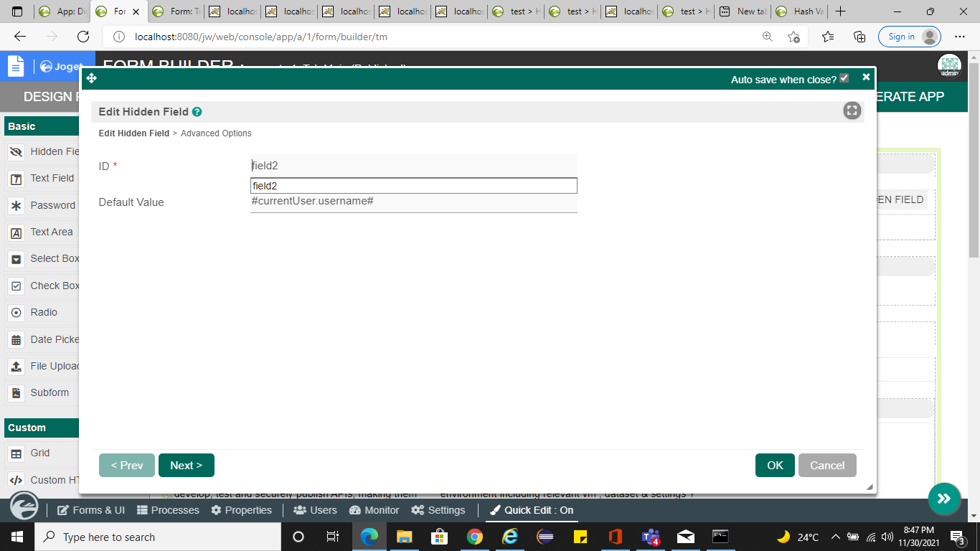The image size is (980, 551).
Task: Click the Joget logo in builder header
Action: (62, 67)
